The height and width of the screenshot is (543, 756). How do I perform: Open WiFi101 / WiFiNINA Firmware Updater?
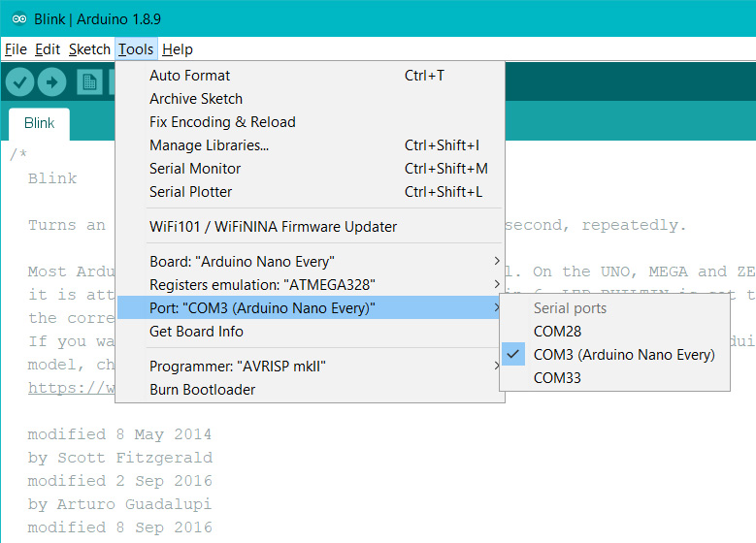point(310,227)
